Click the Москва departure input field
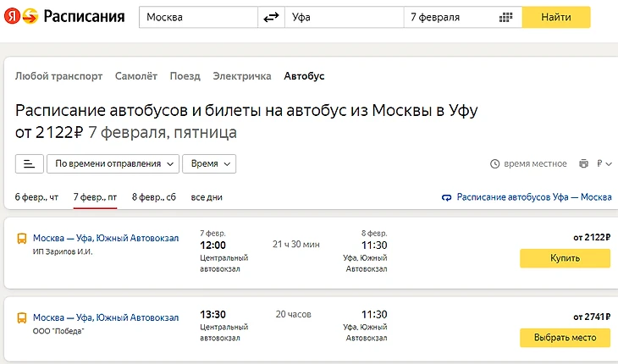 pyautogui.click(x=198, y=18)
